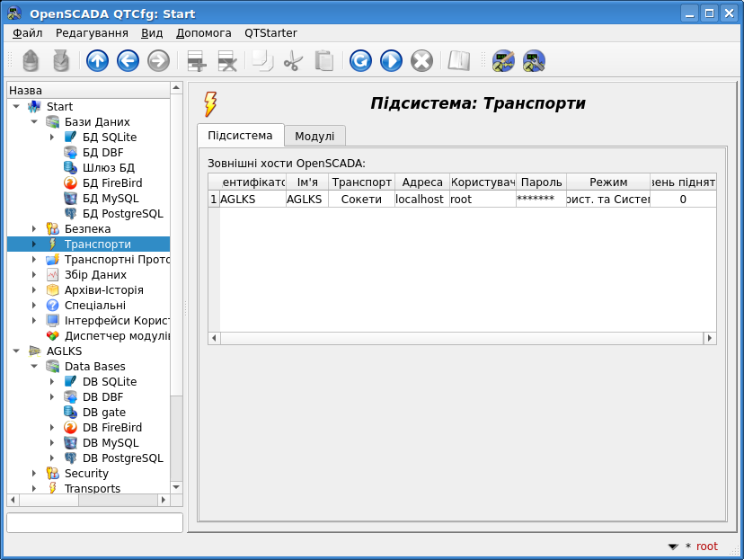Click the Paste clipboard toolbar icon
744x560 pixels.
[324, 61]
